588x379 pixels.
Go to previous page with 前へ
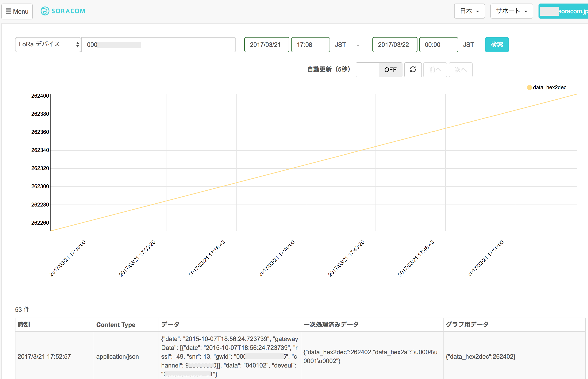point(435,70)
